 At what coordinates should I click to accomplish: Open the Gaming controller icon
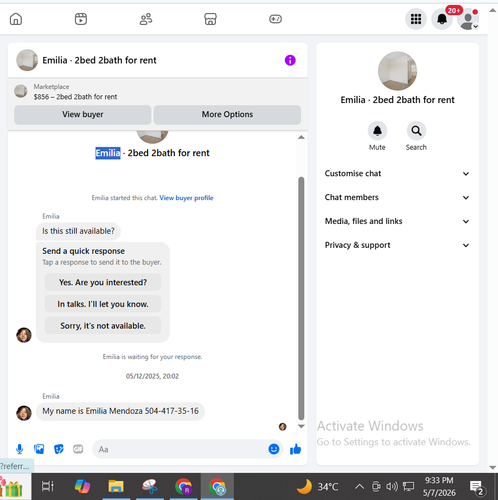[x=275, y=19]
